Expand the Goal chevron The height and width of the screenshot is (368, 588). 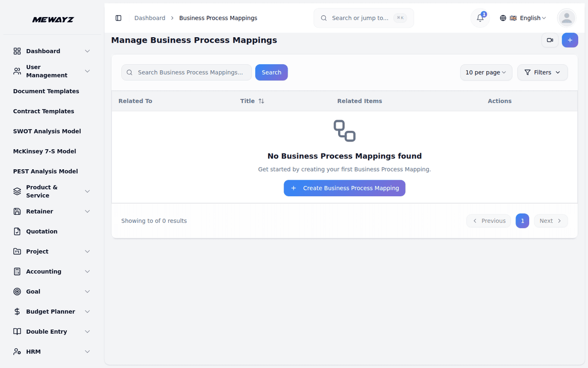tap(87, 291)
